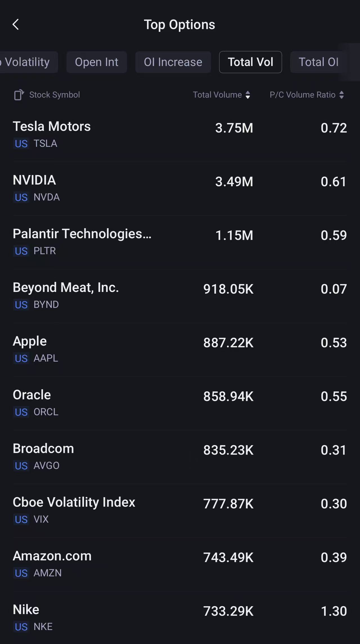This screenshot has height=644, width=360.
Task: Sort by P/C Volume Ratio arrows
Action: pyautogui.click(x=341, y=95)
